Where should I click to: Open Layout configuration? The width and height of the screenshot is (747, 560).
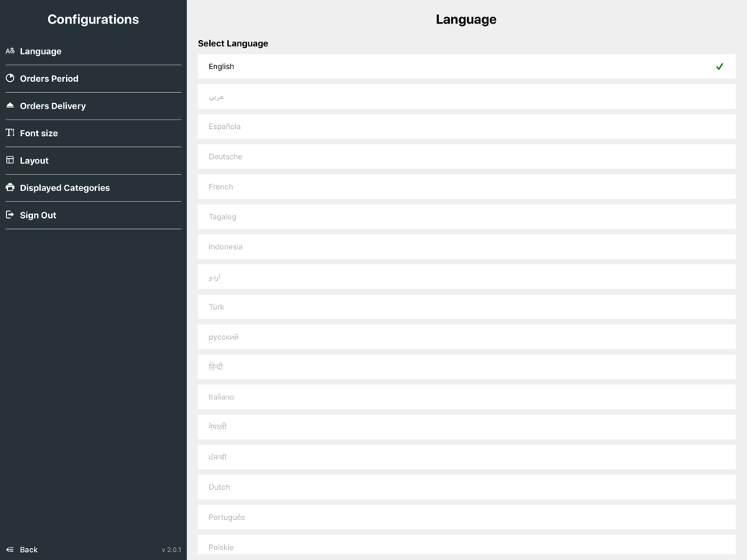pos(94,160)
